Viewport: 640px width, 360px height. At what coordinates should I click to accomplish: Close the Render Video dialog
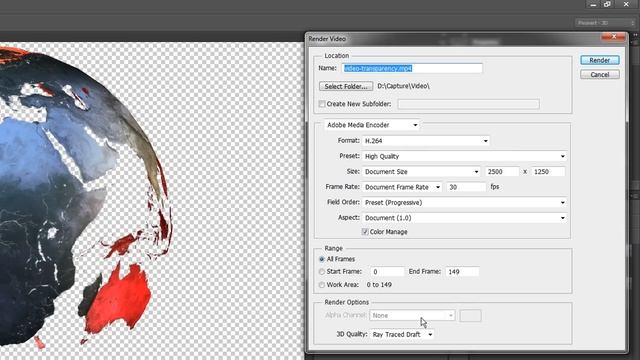pos(613,37)
